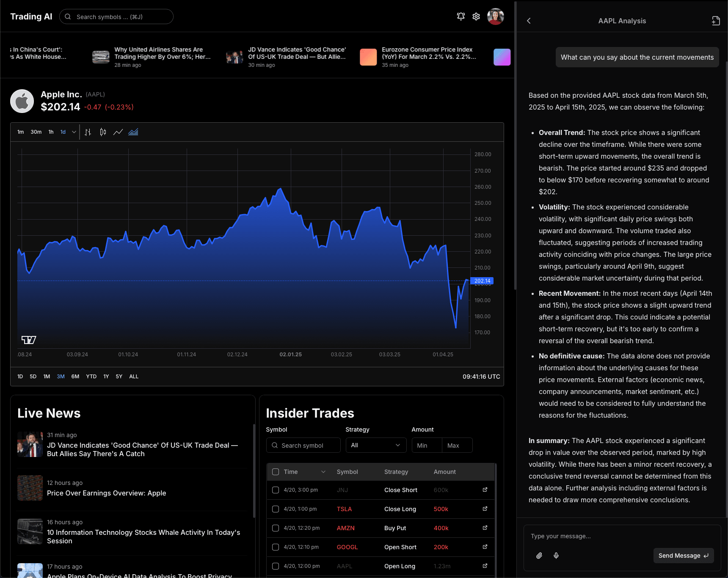This screenshot has height=578, width=728.
Task: Expand the chart interval dropdown chevron
Action: coord(74,132)
